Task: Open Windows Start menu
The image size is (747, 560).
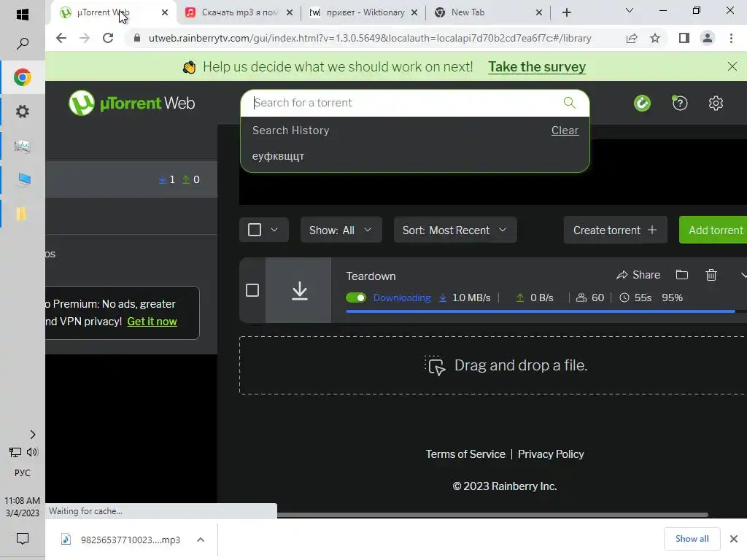Action: (x=23, y=15)
